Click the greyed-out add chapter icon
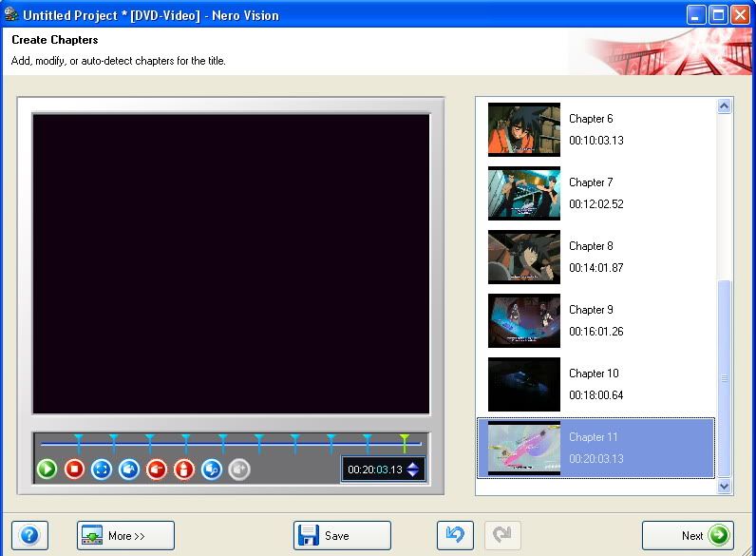756x556 pixels. [x=239, y=469]
